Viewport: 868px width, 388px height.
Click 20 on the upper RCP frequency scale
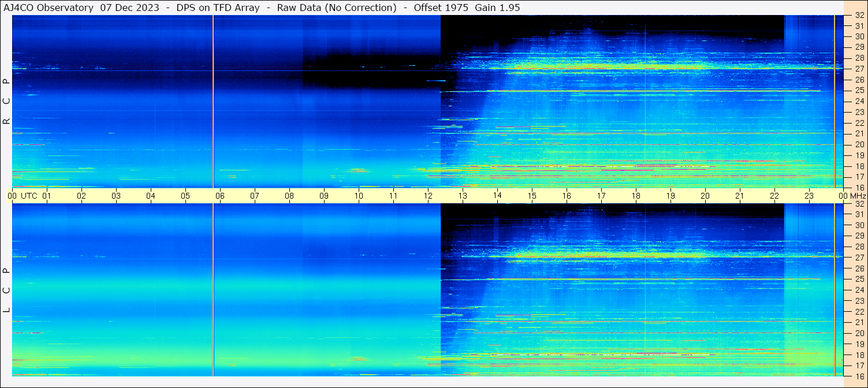[x=859, y=144]
